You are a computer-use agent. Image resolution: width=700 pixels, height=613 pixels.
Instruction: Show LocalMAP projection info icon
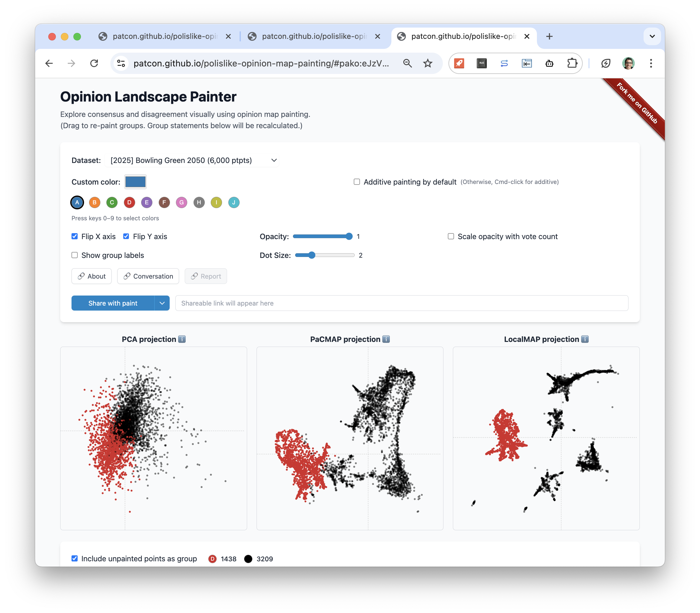(x=585, y=339)
